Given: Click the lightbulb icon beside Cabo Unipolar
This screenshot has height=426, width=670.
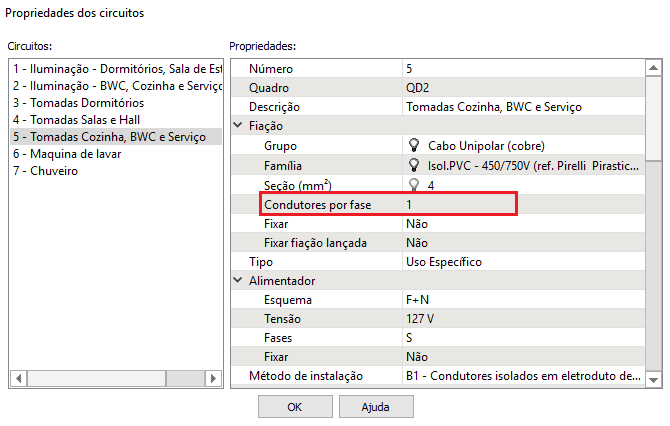Looking at the screenshot, I should [x=413, y=145].
